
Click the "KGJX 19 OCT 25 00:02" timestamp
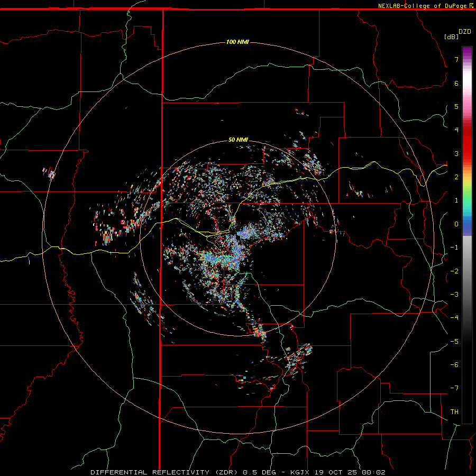click(337, 472)
